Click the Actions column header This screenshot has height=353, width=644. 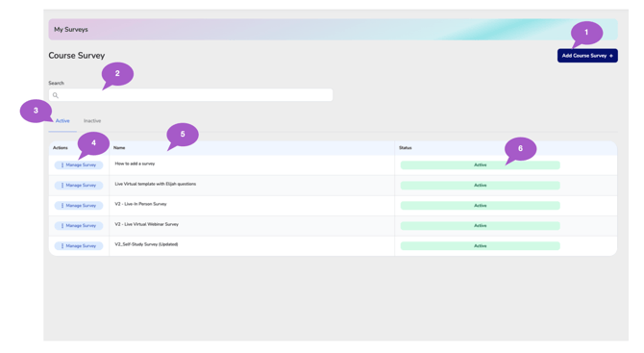click(61, 147)
